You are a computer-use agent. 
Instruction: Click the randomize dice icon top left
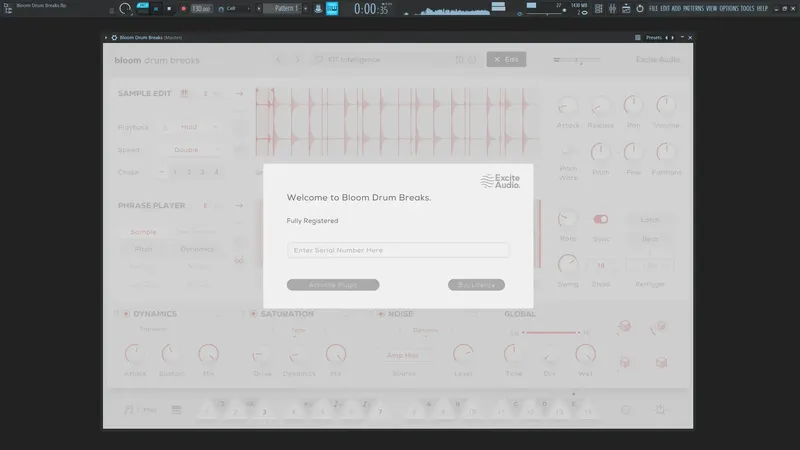click(624, 326)
